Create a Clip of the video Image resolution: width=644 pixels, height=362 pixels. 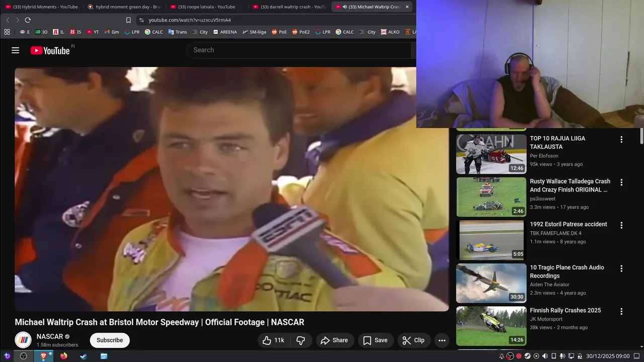[x=414, y=340]
